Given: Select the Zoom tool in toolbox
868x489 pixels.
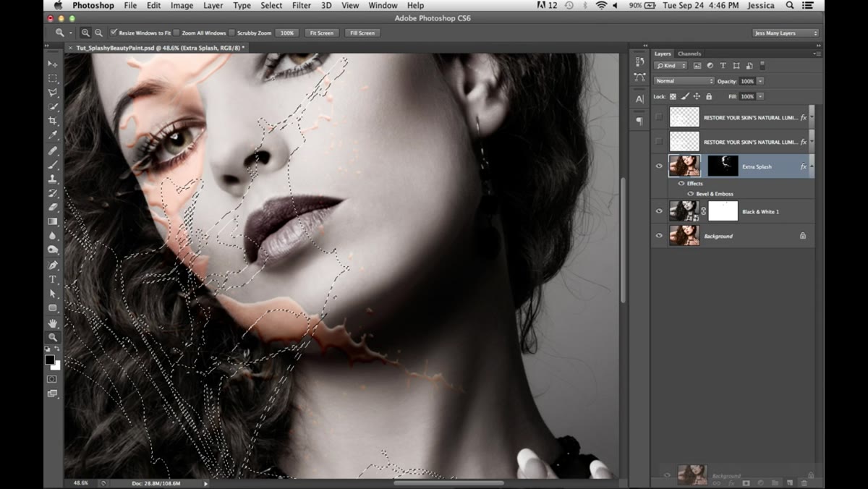Looking at the screenshot, I should [x=53, y=337].
